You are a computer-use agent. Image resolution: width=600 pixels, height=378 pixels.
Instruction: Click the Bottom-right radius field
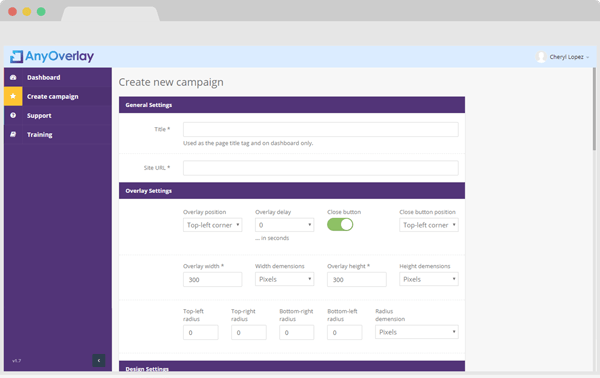coord(297,332)
